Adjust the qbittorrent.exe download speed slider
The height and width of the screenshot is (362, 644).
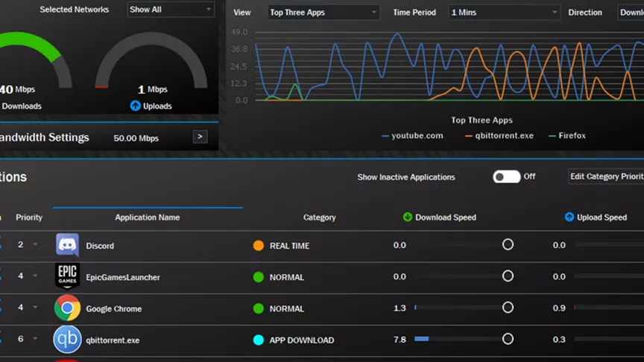click(508, 339)
